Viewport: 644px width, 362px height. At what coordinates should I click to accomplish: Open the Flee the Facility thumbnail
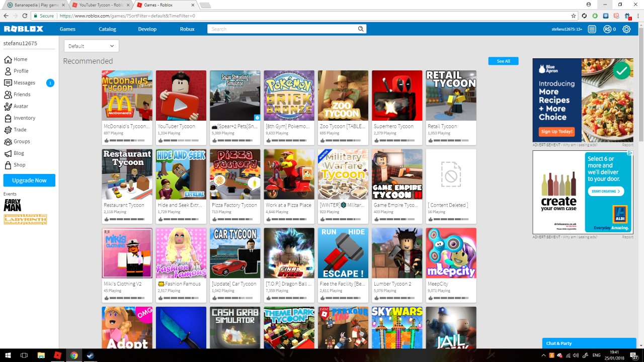[343, 253]
